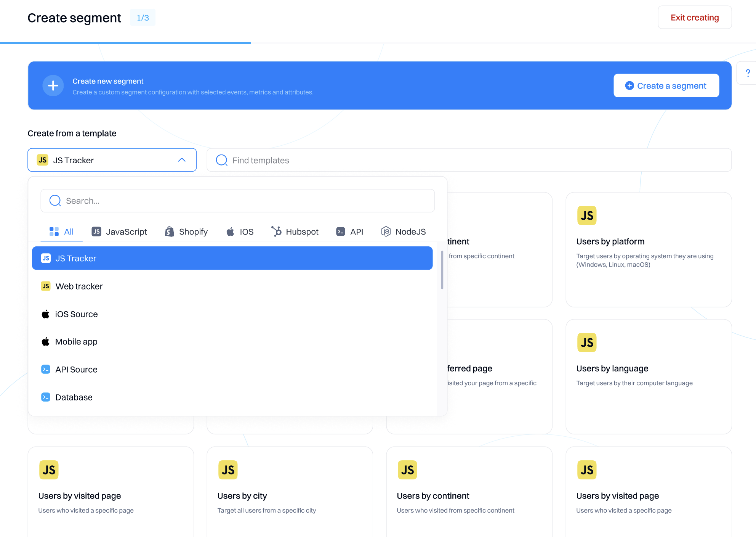Select Web tracker from the source list
Screen dimensions: 756x537
[79, 286]
